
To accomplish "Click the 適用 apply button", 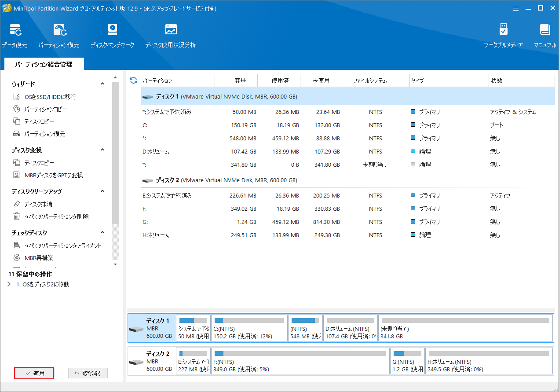I will [34, 374].
